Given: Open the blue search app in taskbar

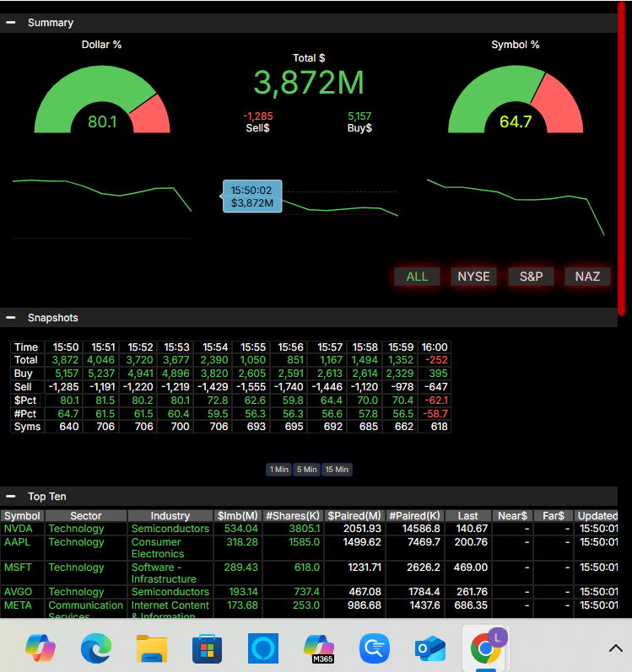Looking at the screenshot, I should pyautogui.click(x=375, y=648).
